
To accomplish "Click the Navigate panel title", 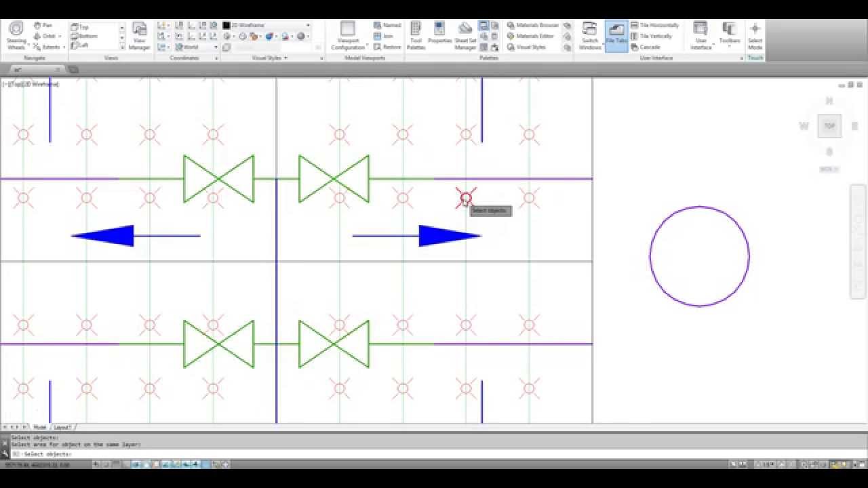I will click(34, 58).
